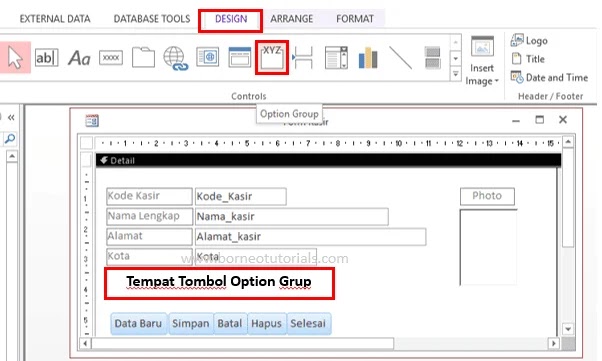602x361 pixels.
Task: Insert a Chart control
Action: (x=368, y=58)
